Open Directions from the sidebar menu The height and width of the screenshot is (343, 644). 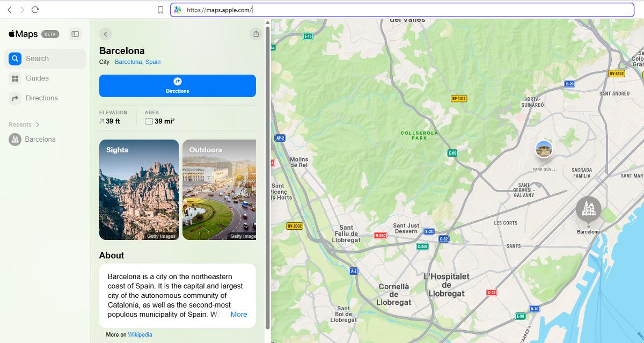pos(14,98)
